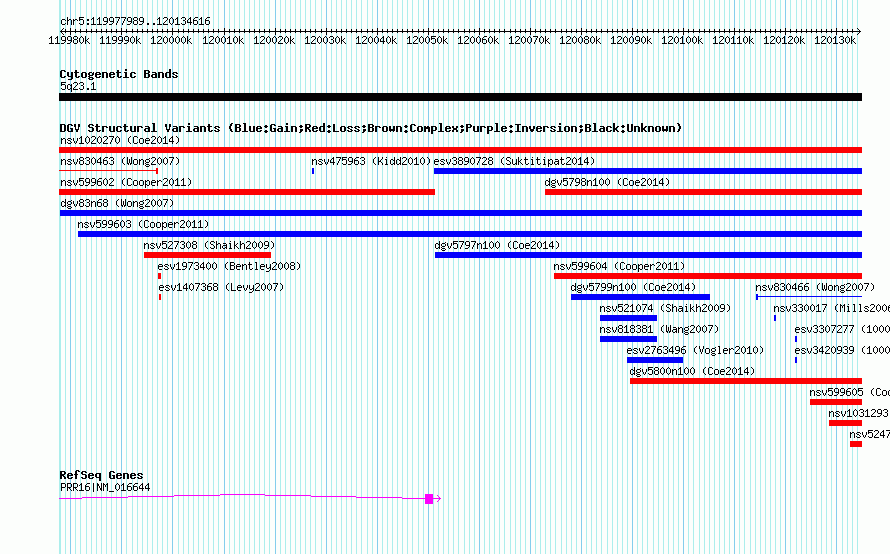Click the nsv1020270 (Coe2014) red loss bar
Screen dimensions: 890x554
460,150
